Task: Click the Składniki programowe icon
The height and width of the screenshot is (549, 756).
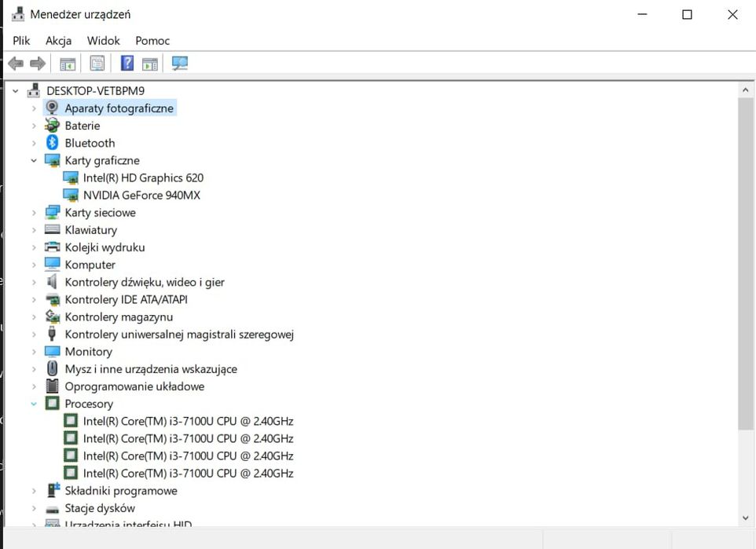Action: (x=53, y=490)
